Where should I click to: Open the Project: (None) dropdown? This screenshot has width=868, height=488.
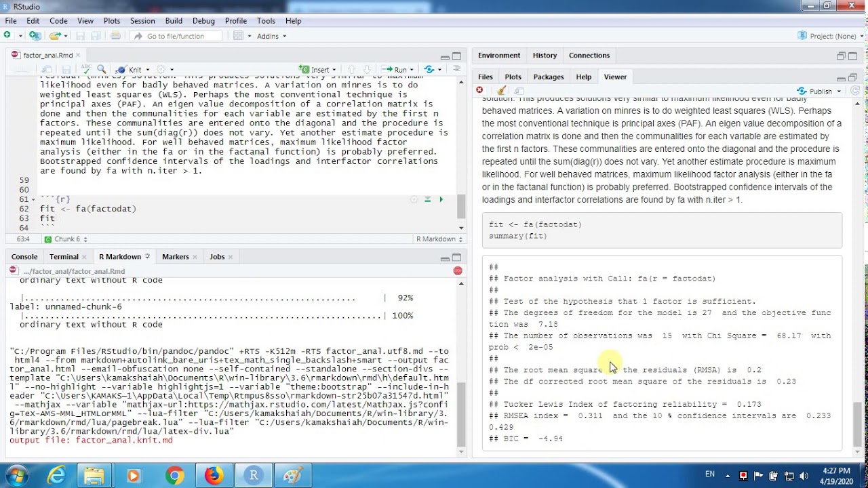(831, 36)
